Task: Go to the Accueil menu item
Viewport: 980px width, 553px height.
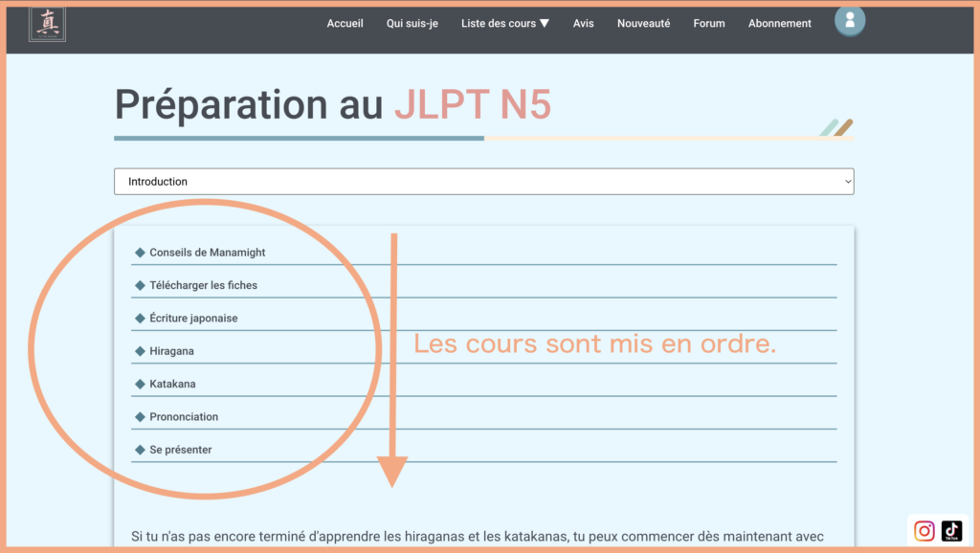Action: click(x=345, y=24)
